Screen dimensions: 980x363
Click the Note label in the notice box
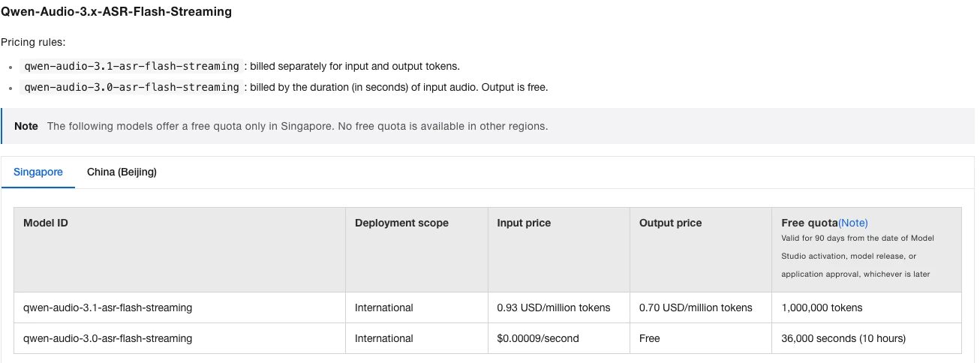26,126
